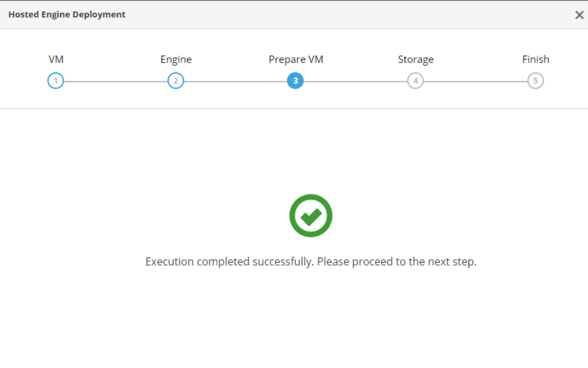Click progress line between steps 4 and 5
Image resolution: width=588 pixels, height=368 pixels.
(x=475, y=81)
